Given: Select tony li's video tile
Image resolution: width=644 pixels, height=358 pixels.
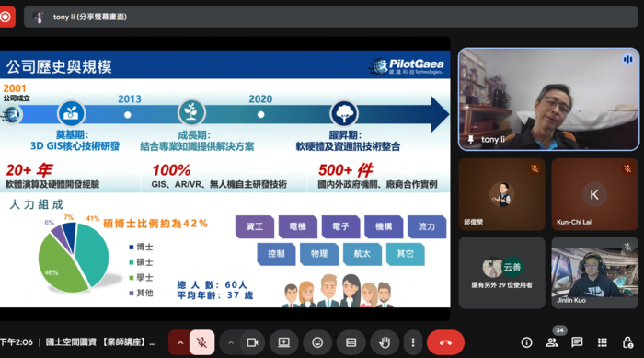Looking at the screenshot, I should [x=548, y=99].
